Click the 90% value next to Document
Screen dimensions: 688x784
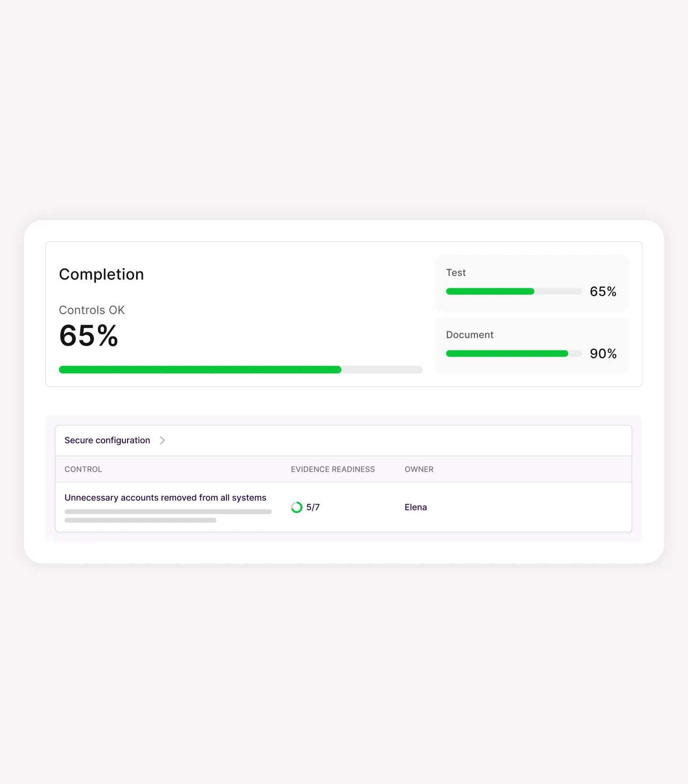602,354
